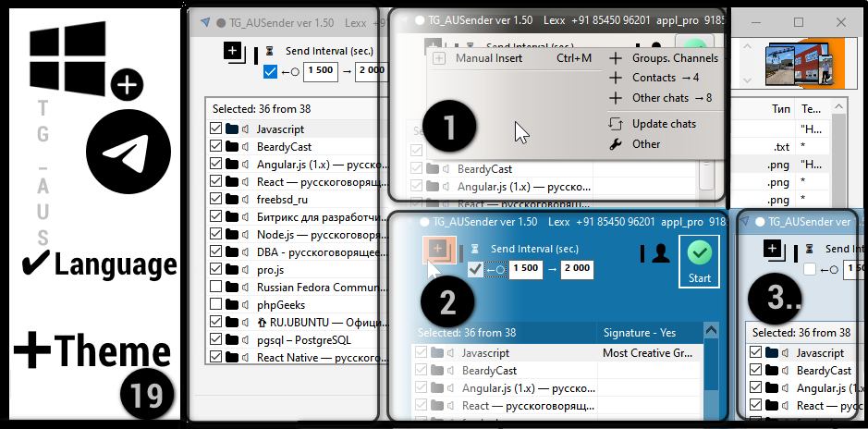Screen dimensions: 868x429
Task: Click the arrow-circle interval icon in left window
Action: pyautogui.click(x=290, y=71)
